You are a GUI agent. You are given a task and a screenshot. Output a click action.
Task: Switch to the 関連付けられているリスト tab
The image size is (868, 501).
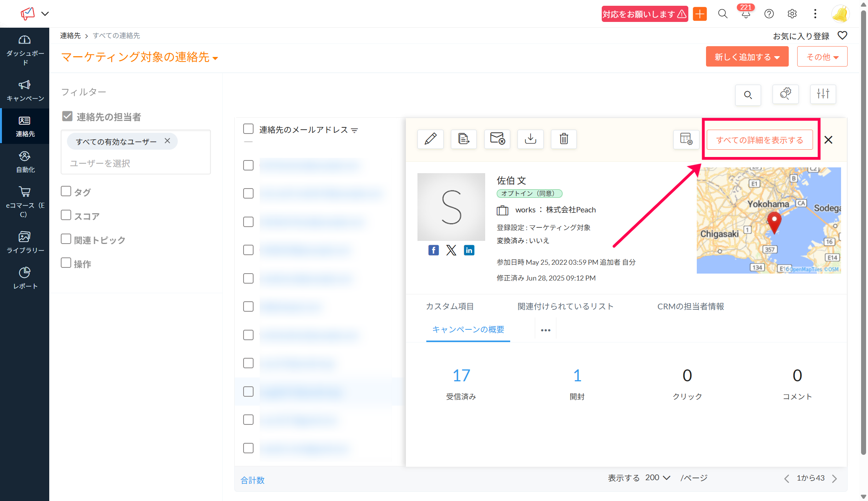coord(565,306)
